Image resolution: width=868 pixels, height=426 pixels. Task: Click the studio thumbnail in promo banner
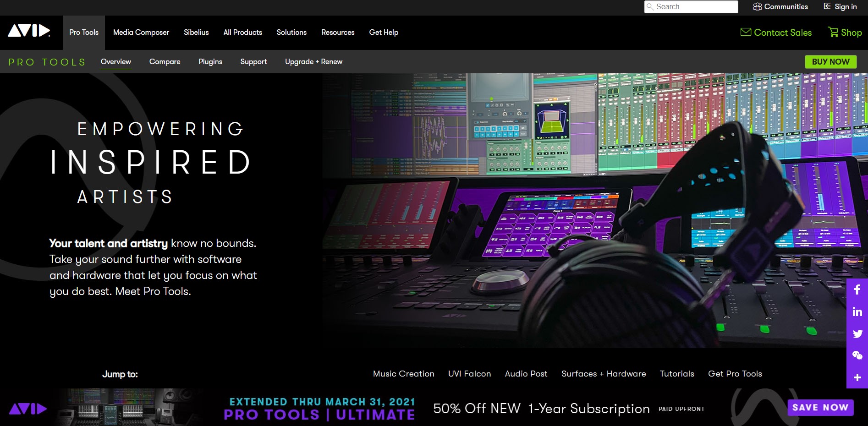tap(128, 407)
